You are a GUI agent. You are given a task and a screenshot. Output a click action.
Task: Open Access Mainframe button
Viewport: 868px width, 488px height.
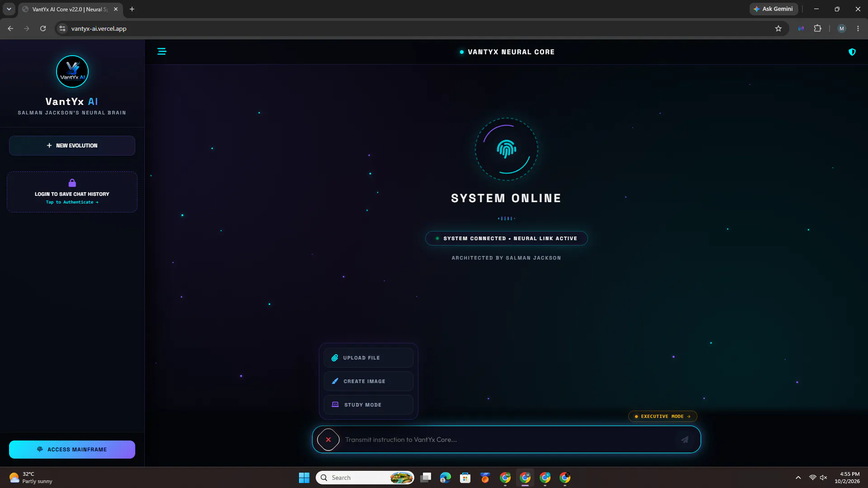(x=72, y=450)
